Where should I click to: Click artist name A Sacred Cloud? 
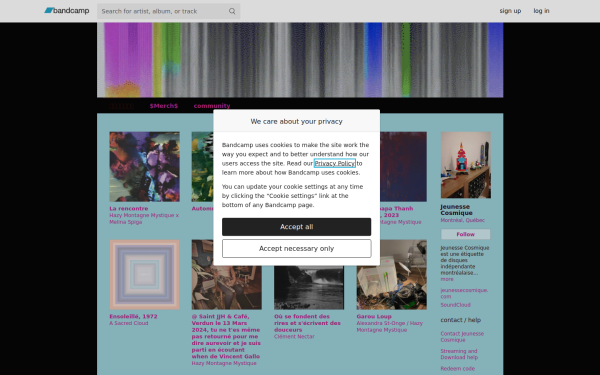pyautogui.click(x=129, y=323)
